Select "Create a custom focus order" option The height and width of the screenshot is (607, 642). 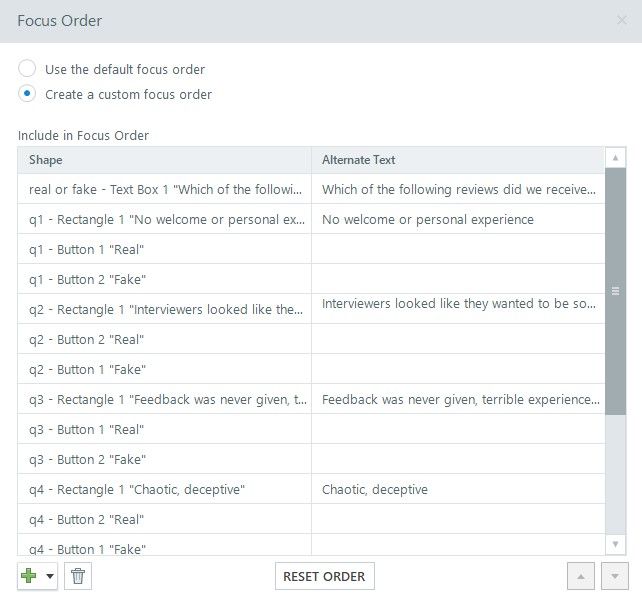click(x=27, y=94)
